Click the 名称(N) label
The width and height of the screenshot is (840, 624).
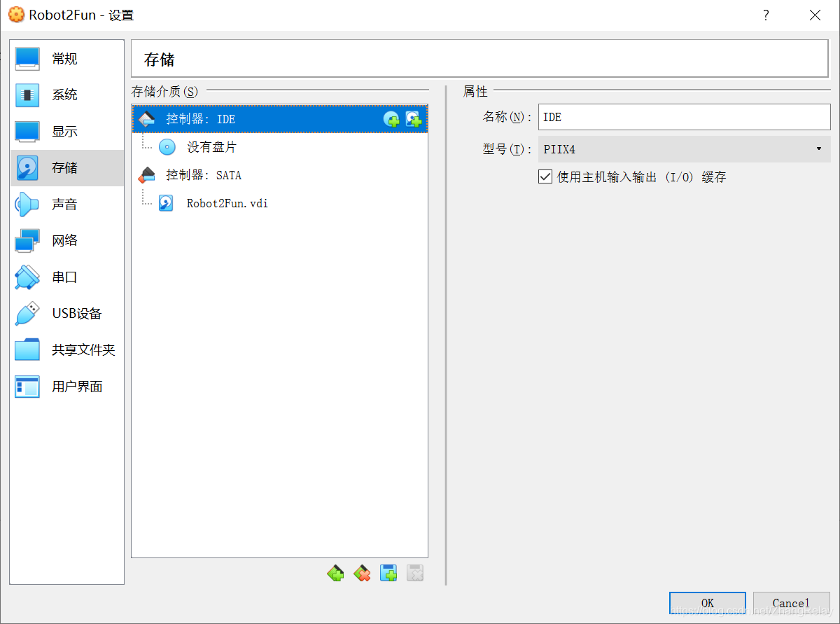(x=507, y=117)
